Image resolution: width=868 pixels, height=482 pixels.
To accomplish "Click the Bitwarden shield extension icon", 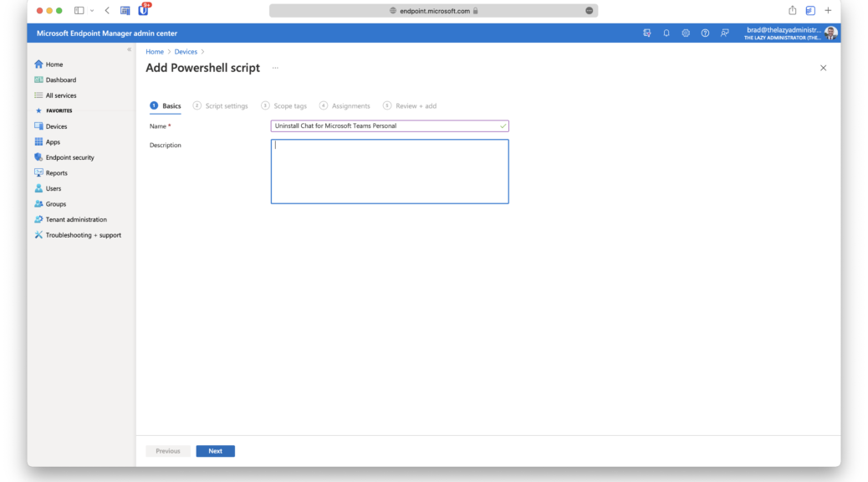I will click(143, 11).
